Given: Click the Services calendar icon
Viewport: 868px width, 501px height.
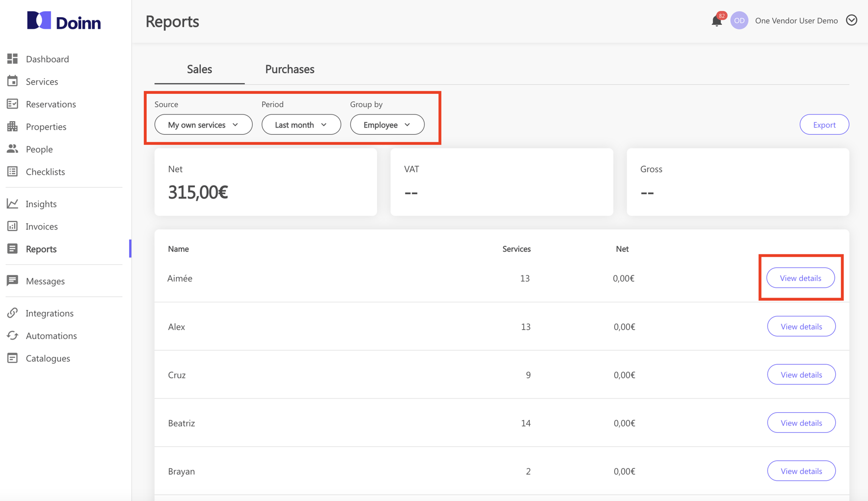Looking at the screenshot, I should point(13,81).
